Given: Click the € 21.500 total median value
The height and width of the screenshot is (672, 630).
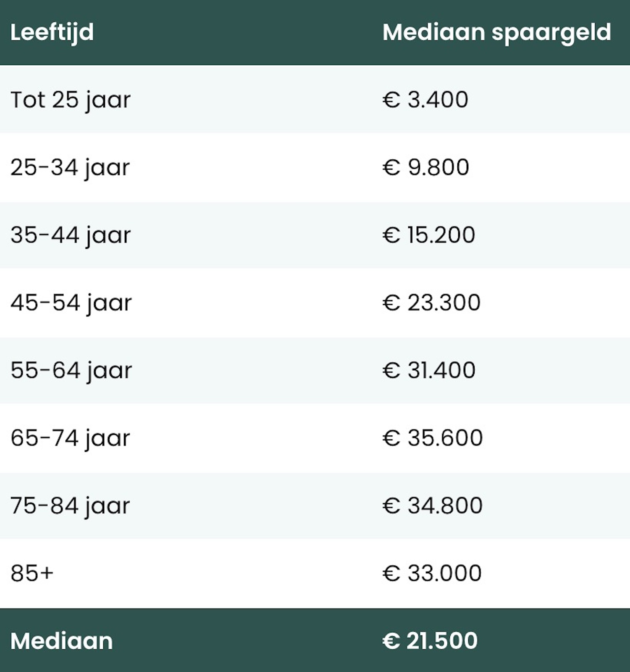Looking at the screenshot, I should tap(430, 641).
